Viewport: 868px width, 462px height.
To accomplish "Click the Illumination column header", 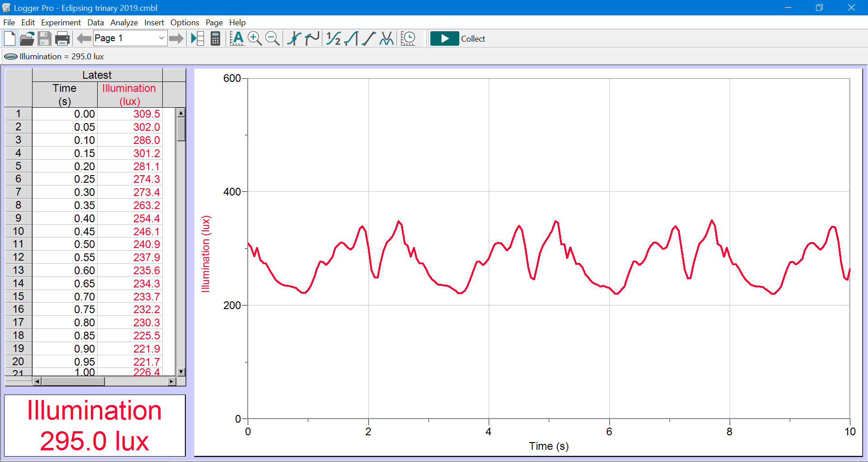I will point(129,94).
